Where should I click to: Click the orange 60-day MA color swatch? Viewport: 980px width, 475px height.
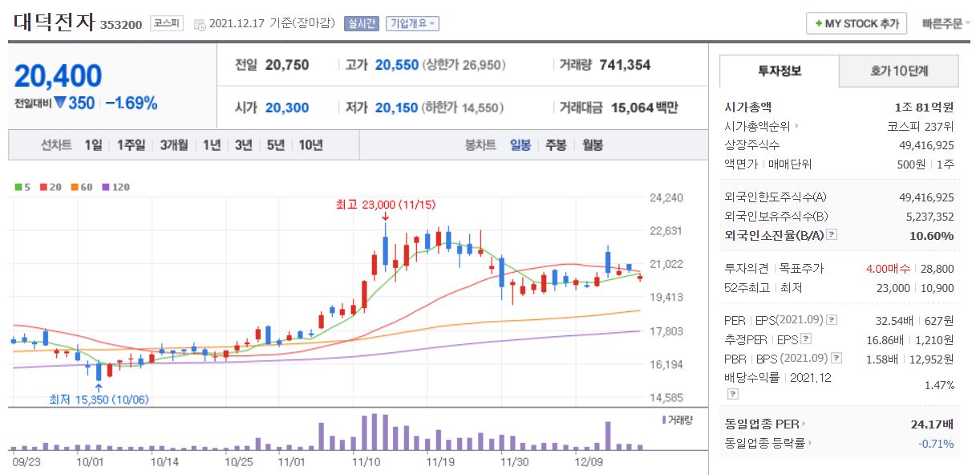click(x=74, y=186)
